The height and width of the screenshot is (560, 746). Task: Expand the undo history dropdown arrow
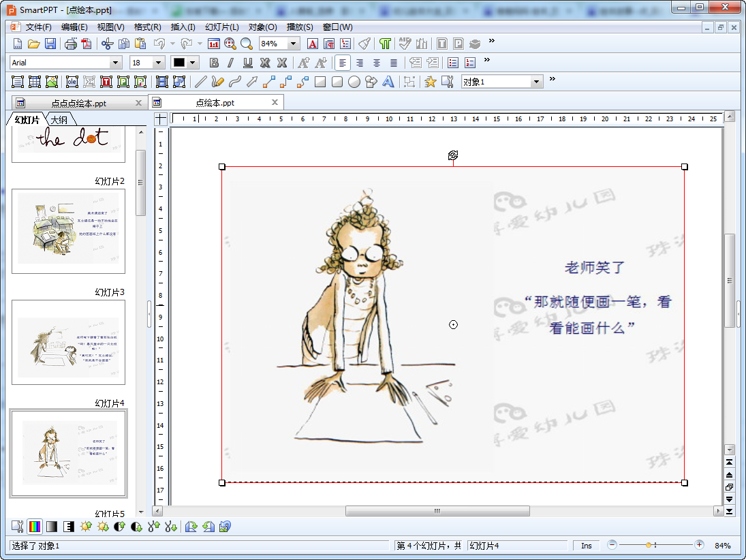pyautogui.click(x=172, y=44)
